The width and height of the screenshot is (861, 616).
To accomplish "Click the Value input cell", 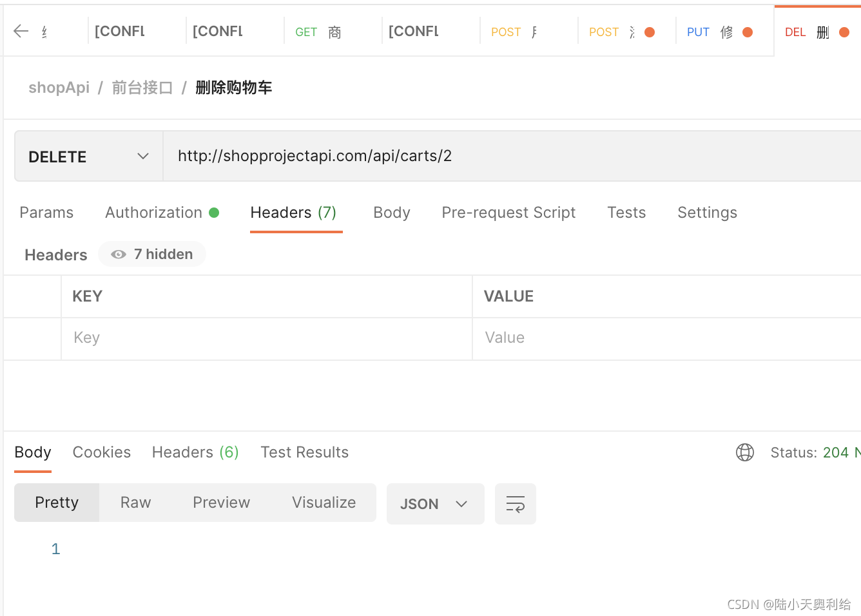I will [x=667, y=338].
